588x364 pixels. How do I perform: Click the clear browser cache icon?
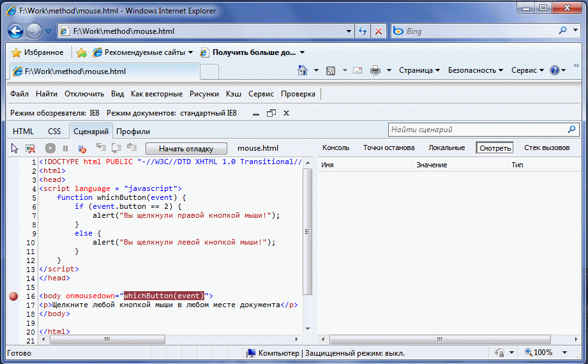pyautogui.click(x=31, y=149)
